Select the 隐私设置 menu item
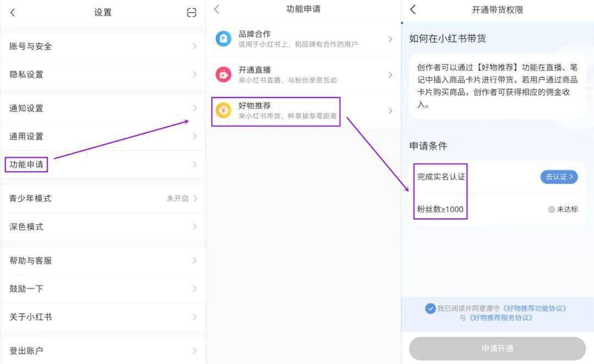The height and width of the screenshot is (364, 594). [x=103, y=74]
